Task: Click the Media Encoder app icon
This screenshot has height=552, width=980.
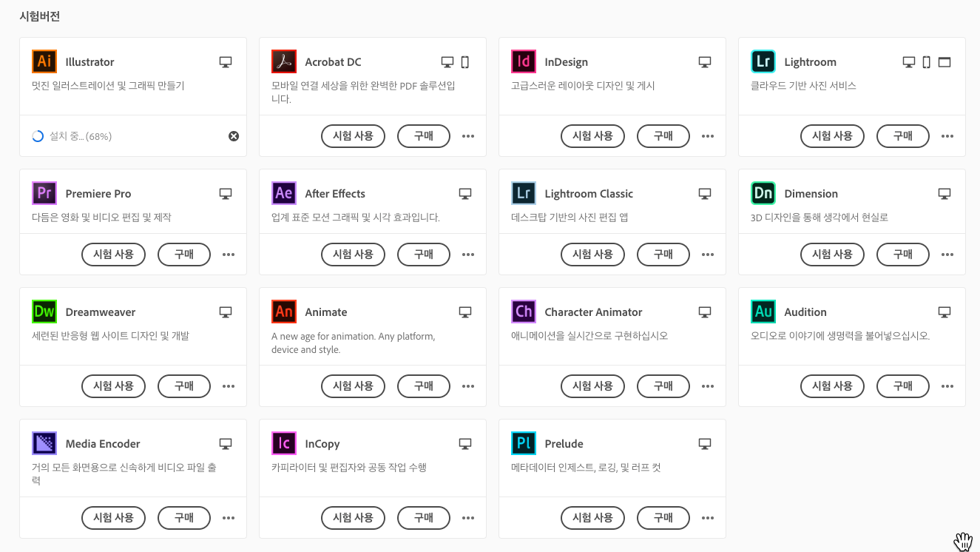Action: click(x=44, y=443)
